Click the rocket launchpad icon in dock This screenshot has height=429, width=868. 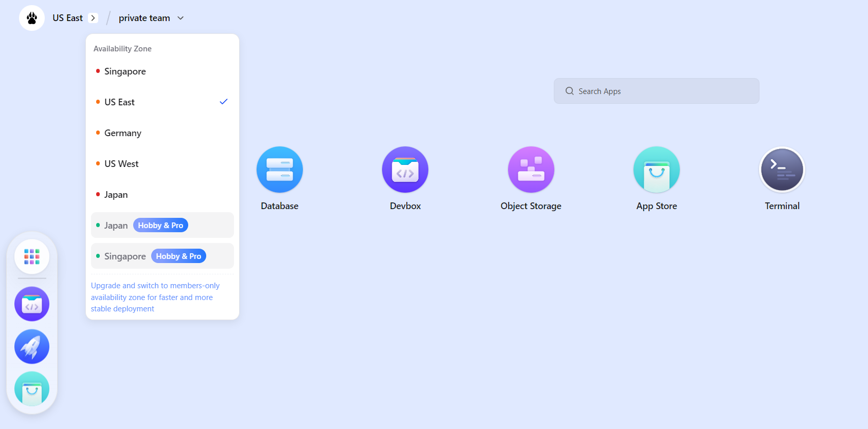coord(32,346)
